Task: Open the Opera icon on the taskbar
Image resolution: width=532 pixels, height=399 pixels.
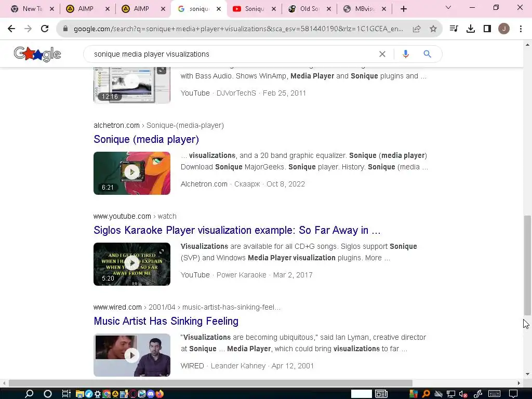Action: [x=133, y=394]
